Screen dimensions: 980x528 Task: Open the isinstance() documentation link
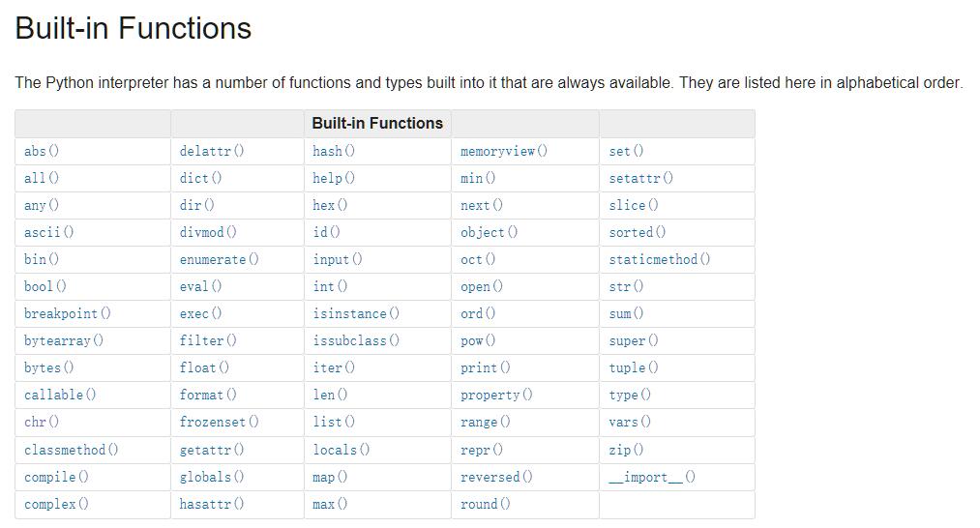pyautogui.click(x=356, y=313)
